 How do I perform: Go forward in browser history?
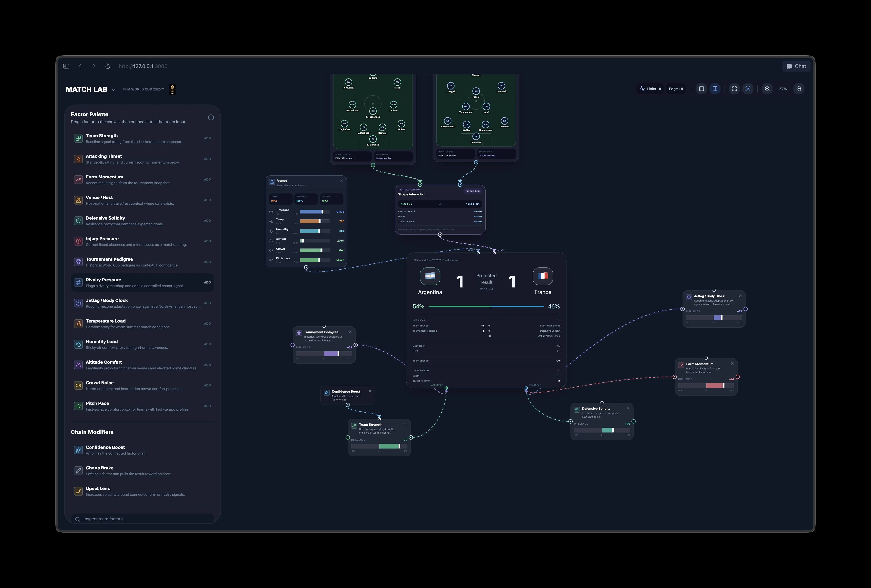(94, 66)
